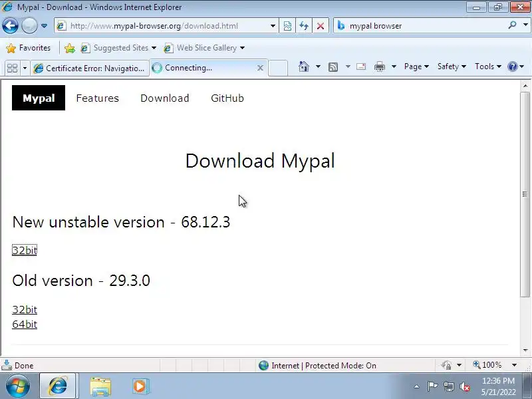Screen dimensions: 532x399
Task: Show hidden tray icons arrow
Action: pos(417,386)
